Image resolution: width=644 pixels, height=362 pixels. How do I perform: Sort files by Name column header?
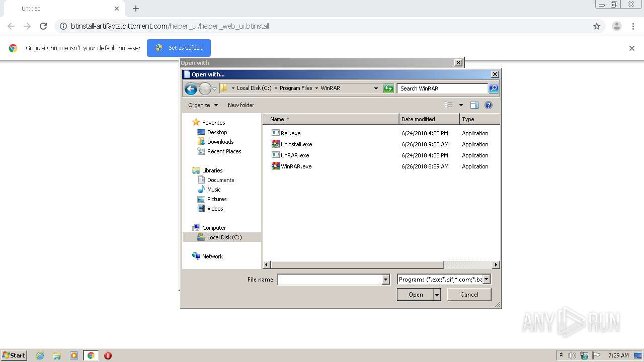coord(331,119)
